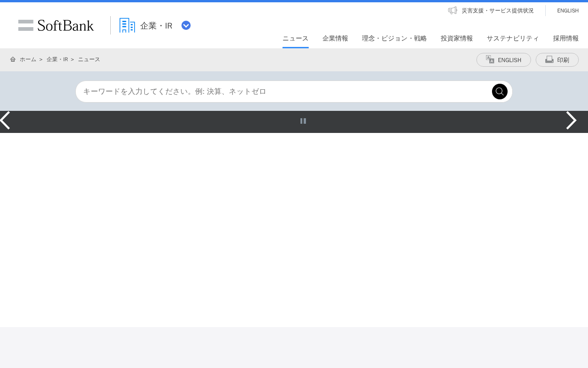Show next carousel slide
This screenshot has height=368, width=588.
click(x=571, y=121)
